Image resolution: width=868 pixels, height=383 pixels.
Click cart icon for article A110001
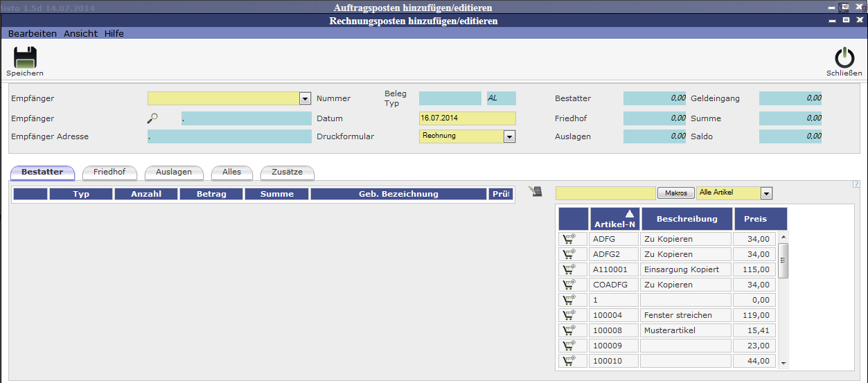pos(569,269)
